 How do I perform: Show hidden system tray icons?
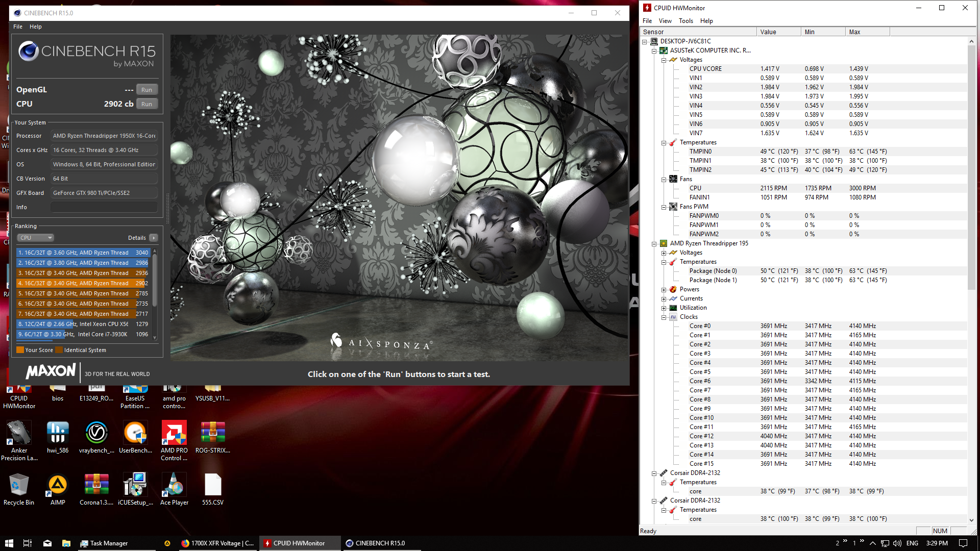[872, 543]
